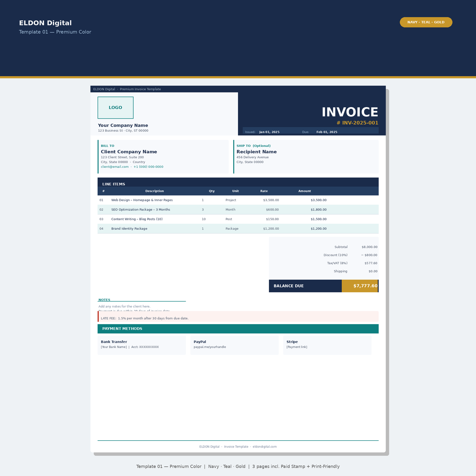Click the LINE ITEMS section header
Viewport: 476px width, 476px height.
[238, 182]
